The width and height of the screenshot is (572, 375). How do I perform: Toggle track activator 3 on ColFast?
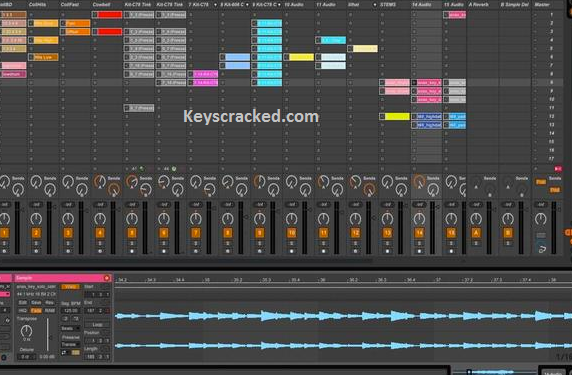68,233
